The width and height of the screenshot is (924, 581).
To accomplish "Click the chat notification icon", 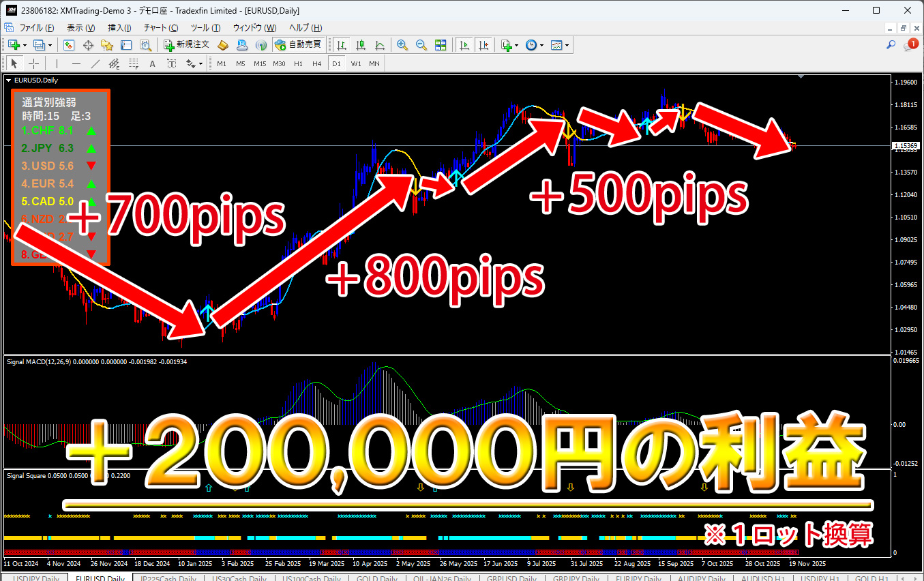I will tap(910, 45).
